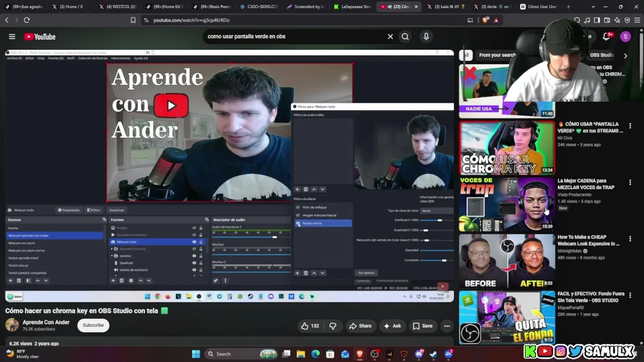Go forward in browser history

16,20
